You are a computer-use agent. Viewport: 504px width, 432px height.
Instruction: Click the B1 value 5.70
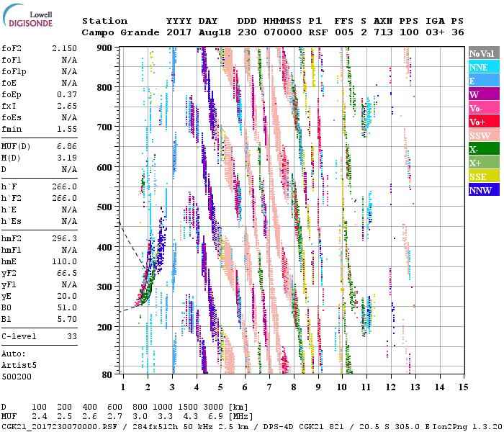tap(67, 319)
